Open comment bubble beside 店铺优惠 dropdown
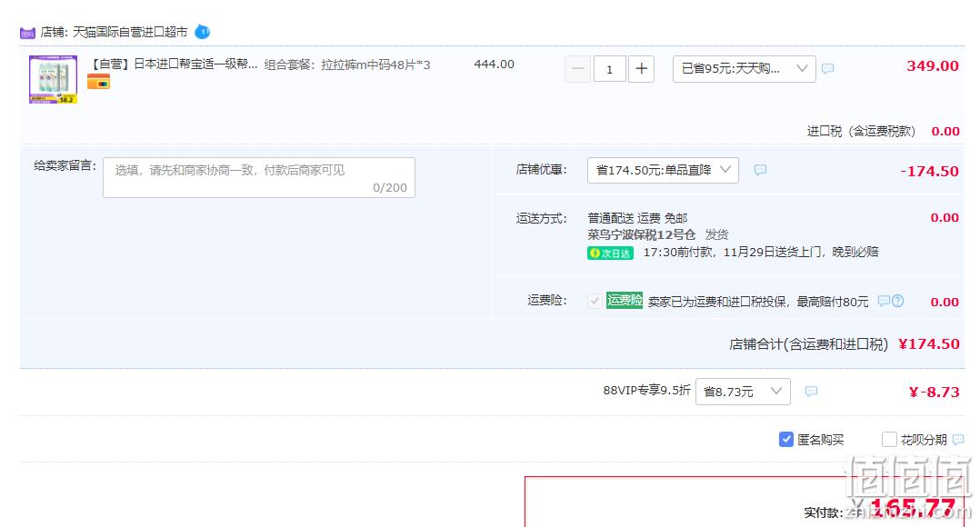The image size is (980, 527). click(x=760, y=170)
